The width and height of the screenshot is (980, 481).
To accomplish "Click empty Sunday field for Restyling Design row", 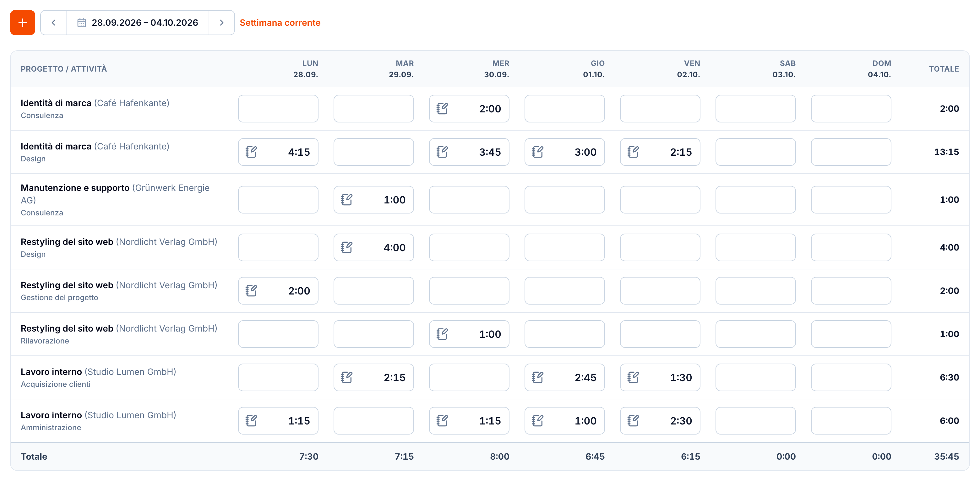I will (851, 247).
